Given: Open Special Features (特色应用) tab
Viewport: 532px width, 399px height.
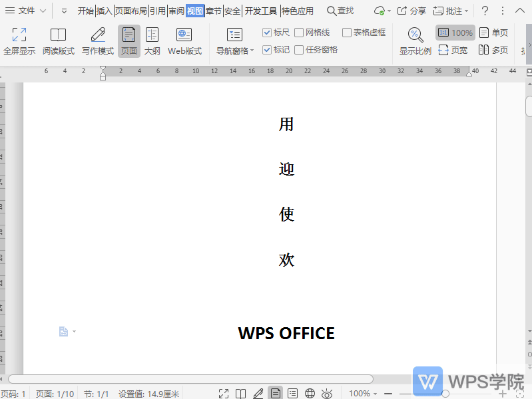Looking at the screenshot, I should tap(298, 11).
